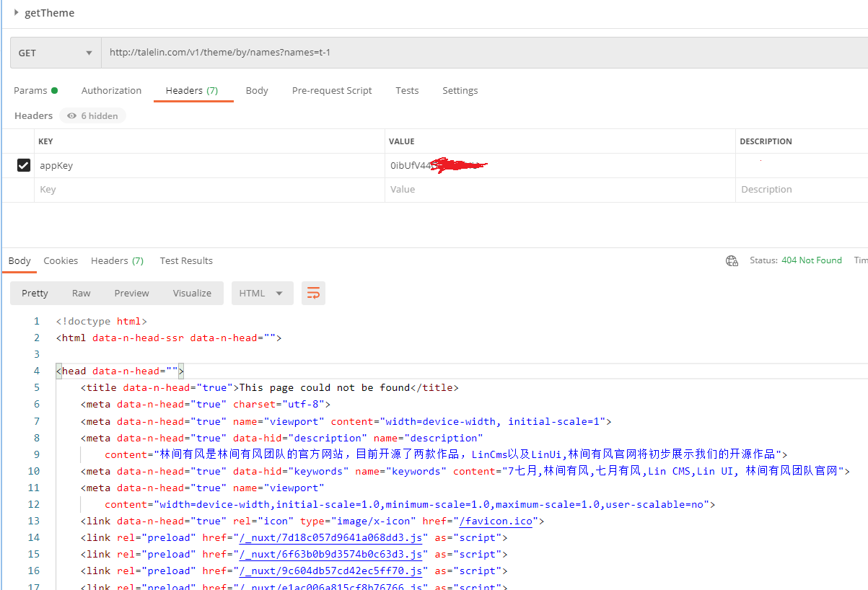Image resolution: width=868 pixels, height=590 pixels.
Task: Click the 404 Not Found status
Action: [812, 260]
